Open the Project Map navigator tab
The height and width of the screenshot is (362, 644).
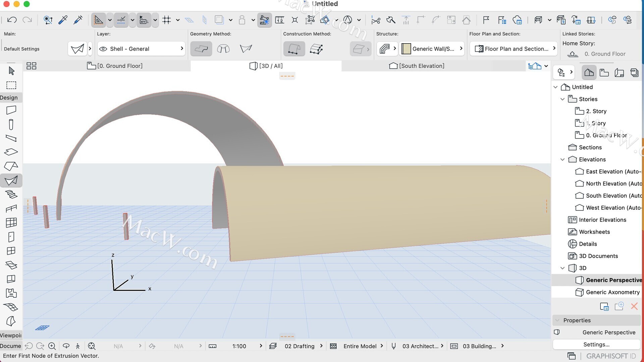(x=589, y=72)
